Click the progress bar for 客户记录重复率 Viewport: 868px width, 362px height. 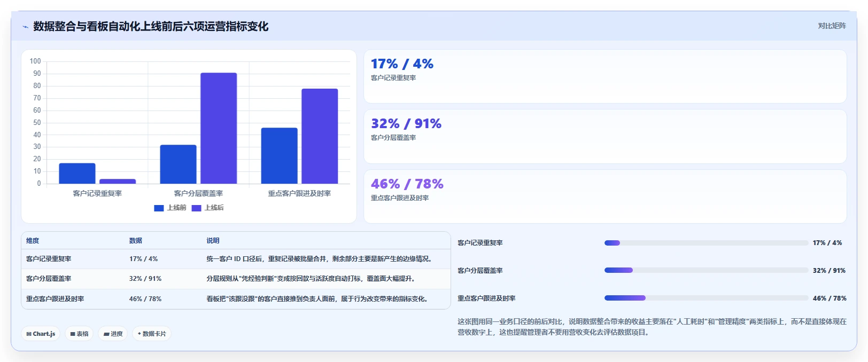pyautogui.click(x=706, y=243)
